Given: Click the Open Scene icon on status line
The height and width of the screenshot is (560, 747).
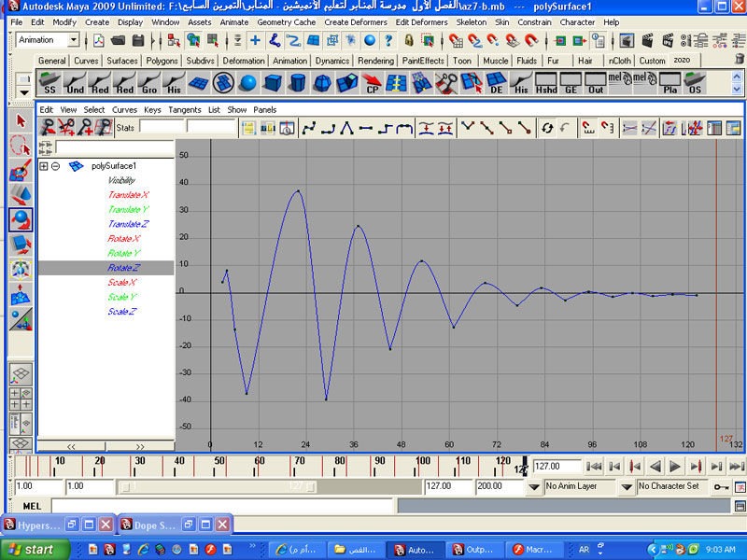Looking at the screenshot, I should [x=118, y=40].
